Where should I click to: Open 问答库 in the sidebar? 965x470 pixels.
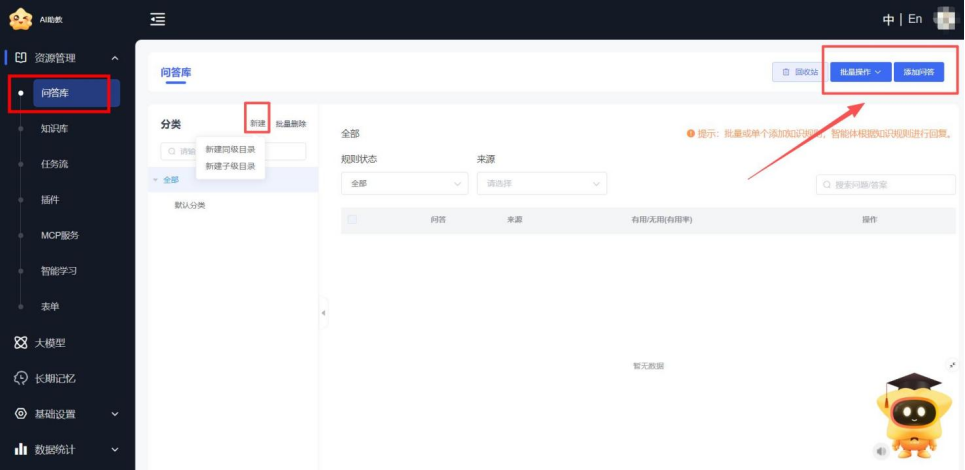point(76,94)
